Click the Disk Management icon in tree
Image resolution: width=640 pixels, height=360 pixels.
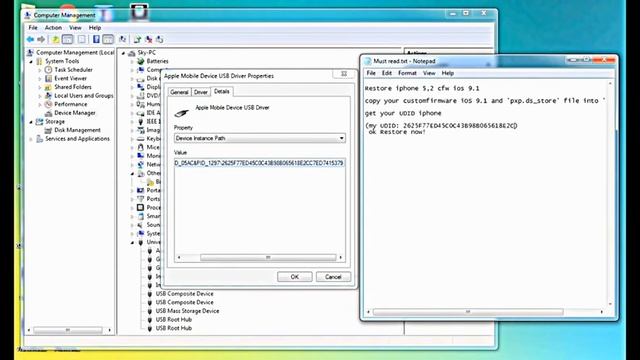[48, 130]
